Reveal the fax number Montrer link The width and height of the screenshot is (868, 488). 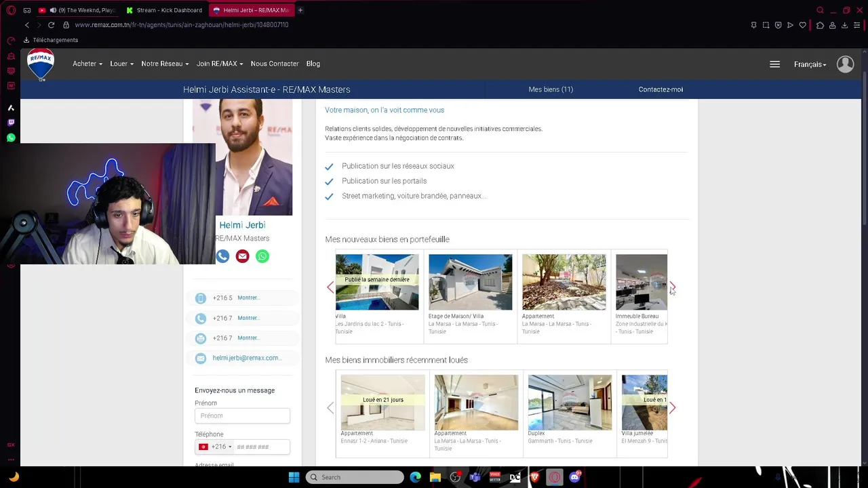[x=248, y=338]
